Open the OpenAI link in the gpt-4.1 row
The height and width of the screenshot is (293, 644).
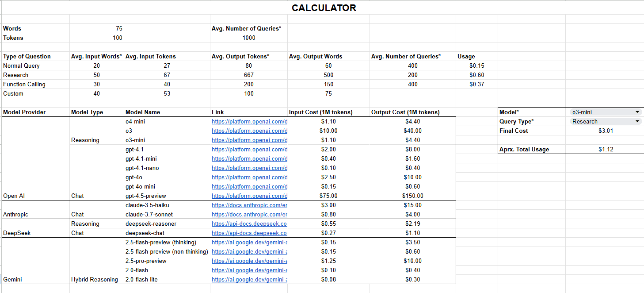[x=250, y=149]
